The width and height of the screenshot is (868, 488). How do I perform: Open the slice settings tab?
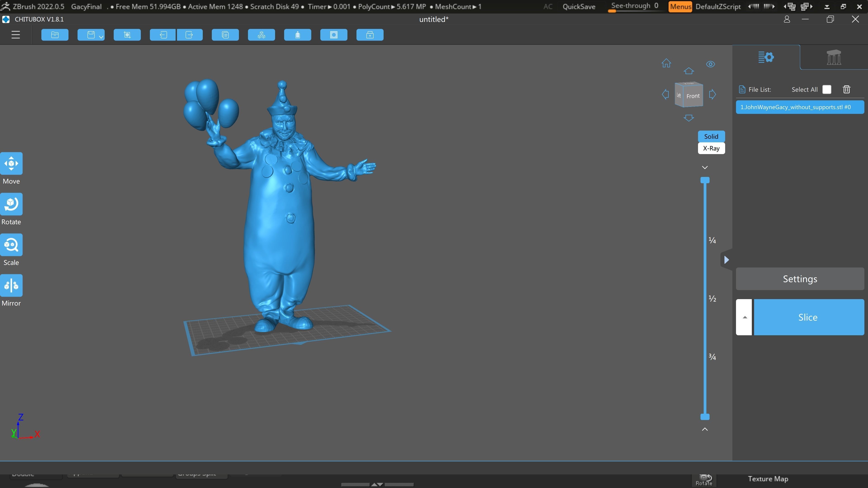766,57
